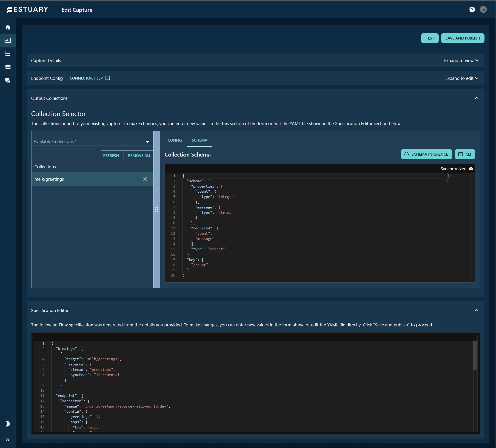Expand the sidebar navigation arrows
The height and width of the screenshot is (448, 496).
pyautogui.click(x=8, y=440)
